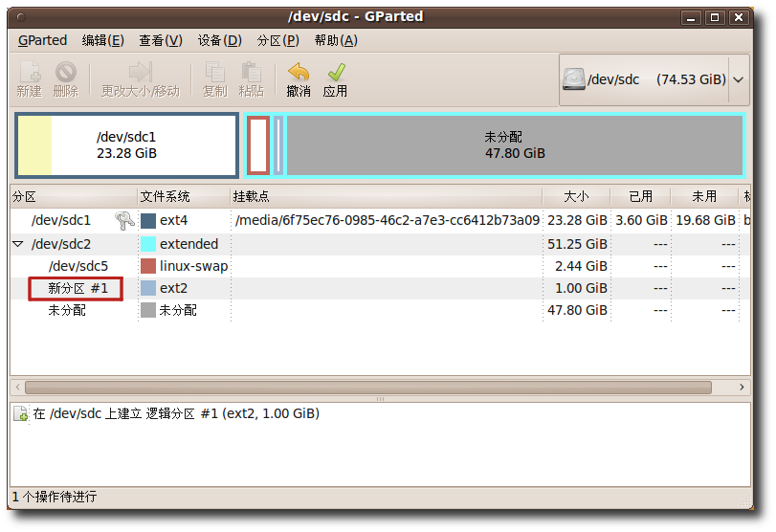Select the extended cyan color swatch
776x532 pixels.
148,243
